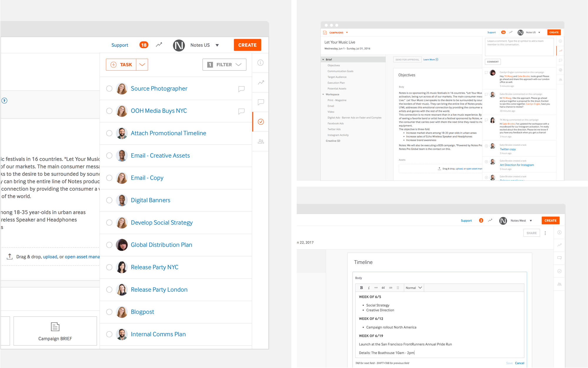Open Creative (2) section in outline
This screenshot has width=588, height=368.
coord(333,141)
